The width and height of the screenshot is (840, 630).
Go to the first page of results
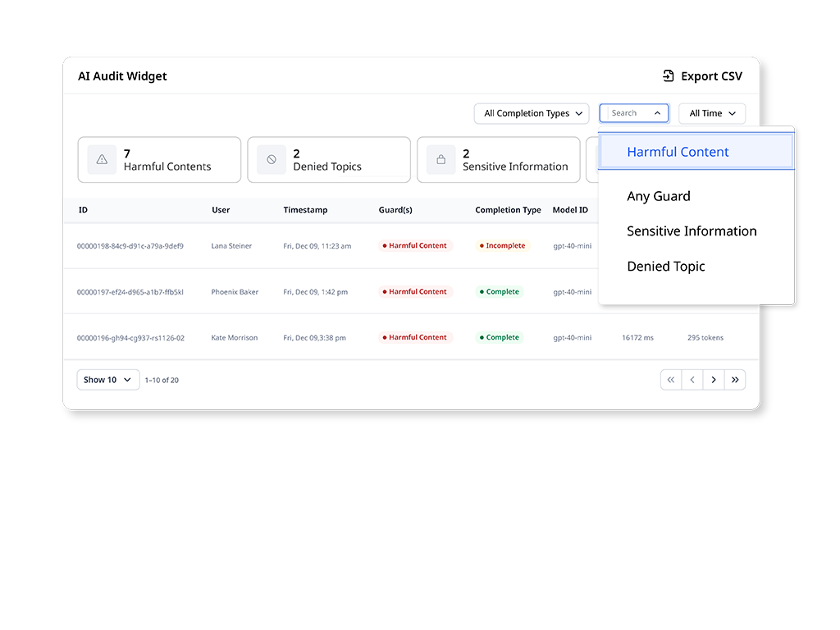coord(671,380)
